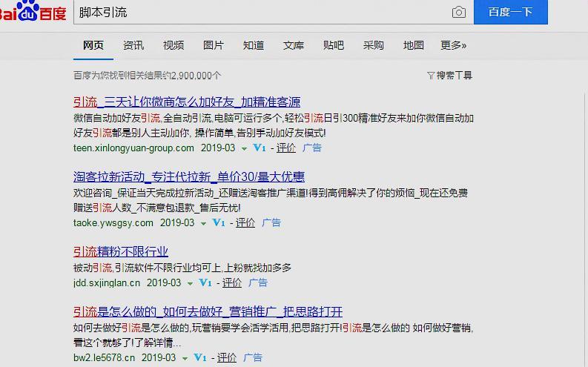Click description starting 如何去做好引流是怎么做的
Screen dimensions: 588x367
[274, 336]
